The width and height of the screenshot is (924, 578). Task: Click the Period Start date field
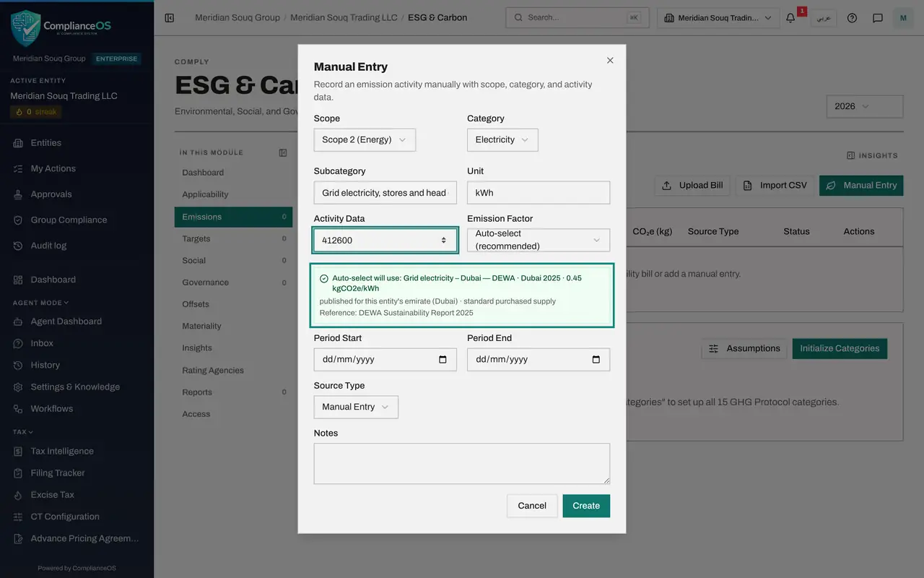(385, 359)
